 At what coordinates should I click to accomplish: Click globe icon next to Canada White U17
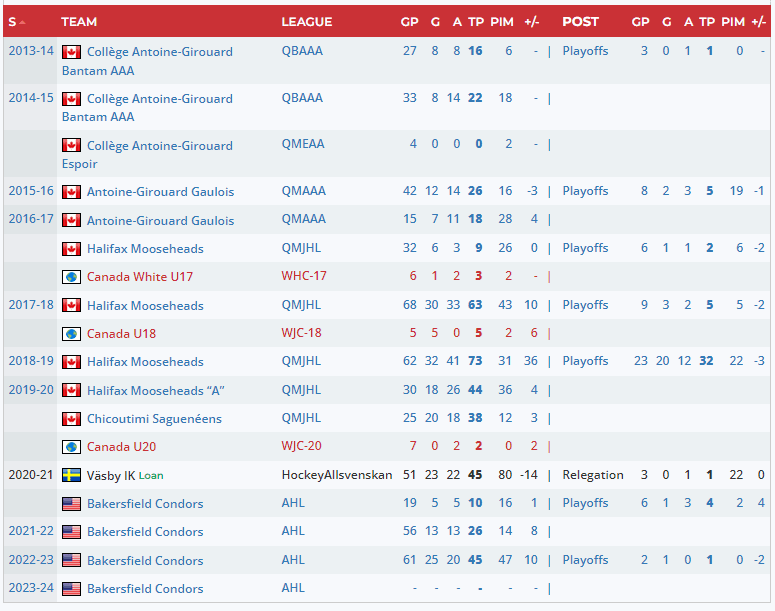(x=71, y=277)
